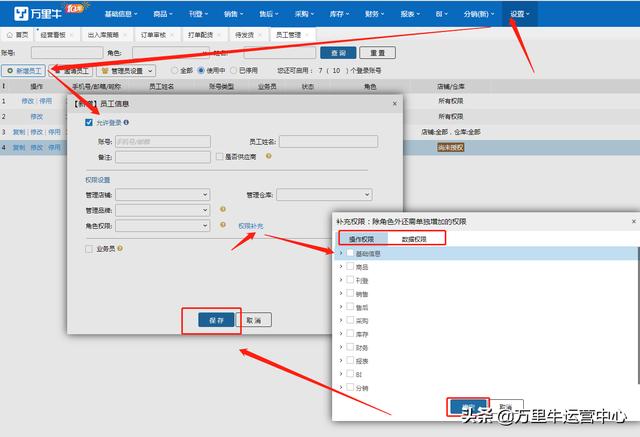Click the help icon beside 管理品牌 dropdown

point(223,209)
